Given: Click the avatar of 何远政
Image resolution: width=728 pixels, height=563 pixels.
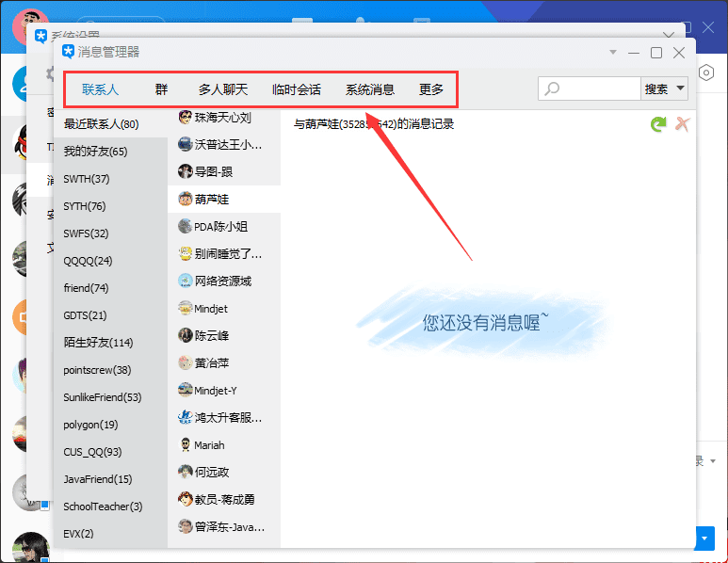Looking at the screenshot, I should point(186,472).
